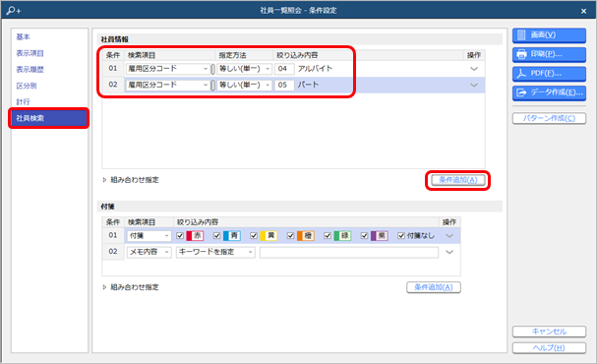The height and width of the screenshot is (364, 597).
Task: Open the メモ内容 search item dropdown
Action: pos(149,252)
